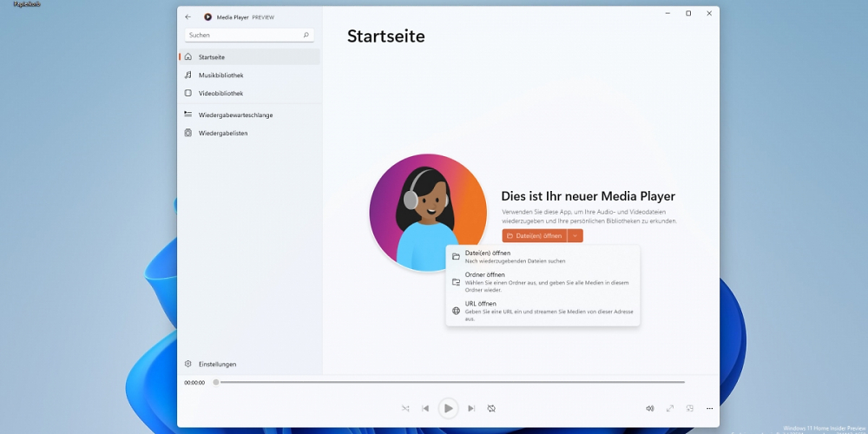Show the Wiedergabewarteschlange
The width and height of the screenshot is (868, 434).
249,115
